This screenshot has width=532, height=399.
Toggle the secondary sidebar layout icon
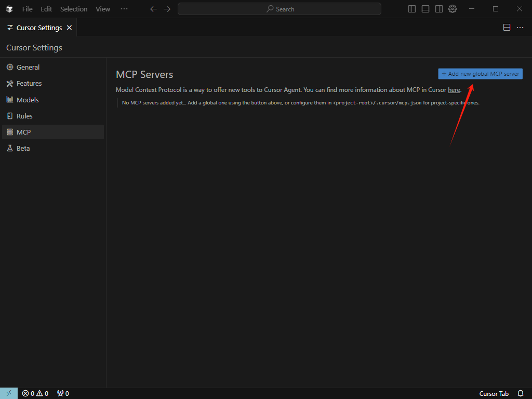click(438, 9)
